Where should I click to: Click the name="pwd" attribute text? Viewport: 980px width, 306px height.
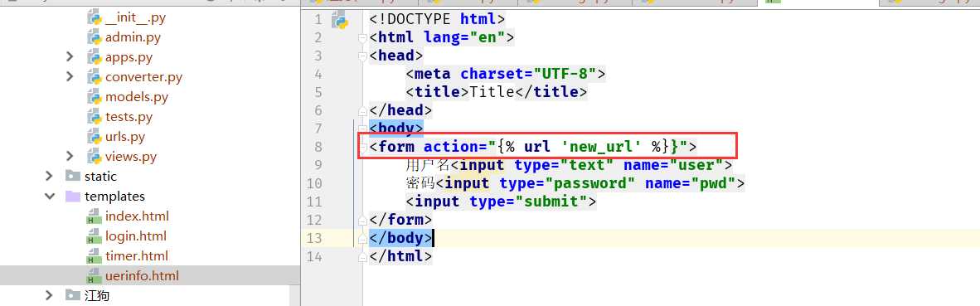pos(691,183)
